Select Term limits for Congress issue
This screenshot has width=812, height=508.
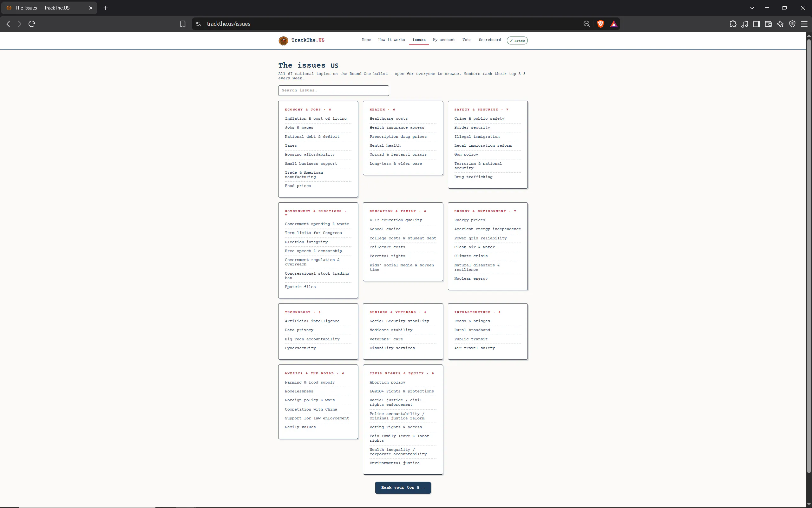[313, 233]
